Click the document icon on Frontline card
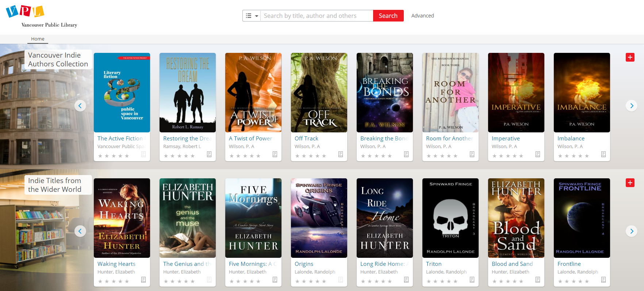 click(x=603, y=280)
